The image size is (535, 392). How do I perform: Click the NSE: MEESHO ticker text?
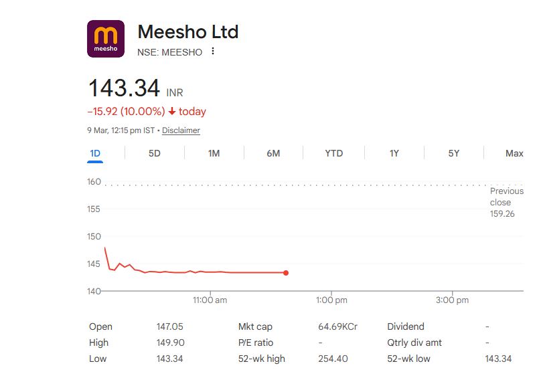169,52
